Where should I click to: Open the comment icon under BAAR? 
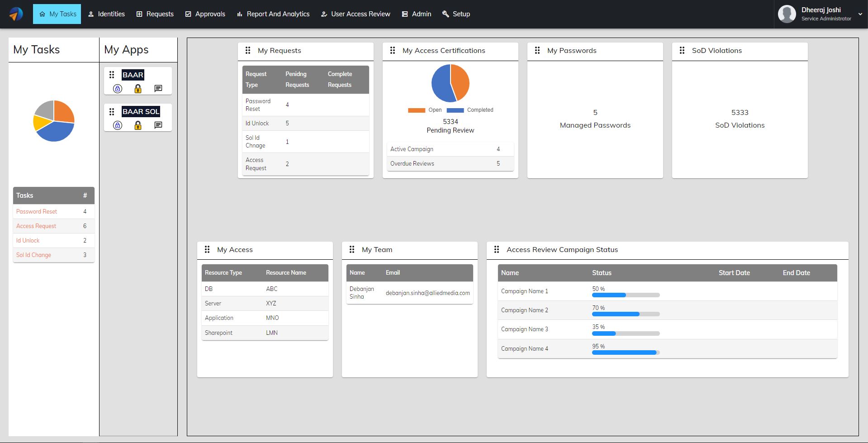tap(158, 89)
